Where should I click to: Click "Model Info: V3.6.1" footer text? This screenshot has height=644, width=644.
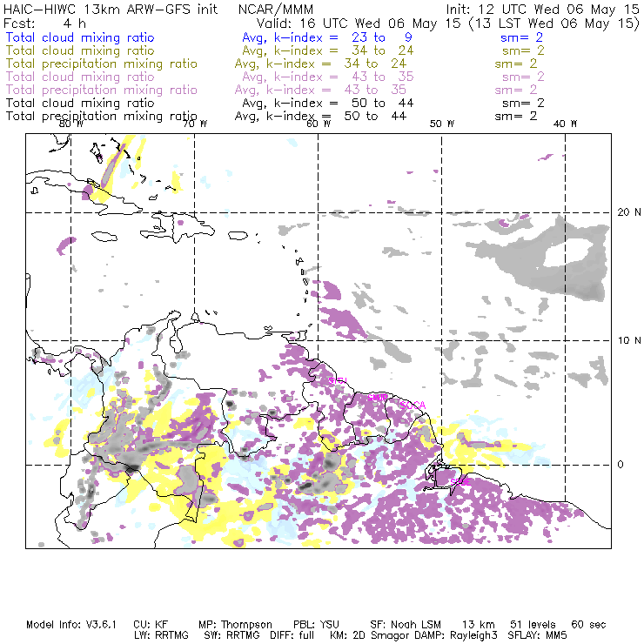[71, 625]
